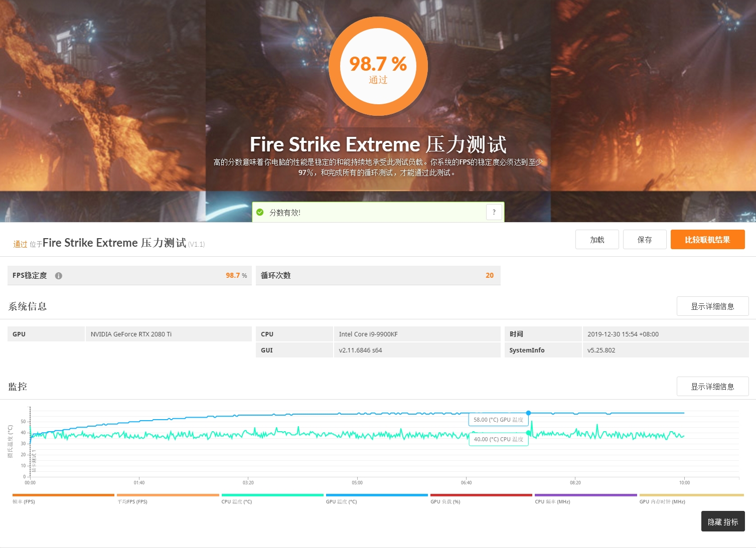
Task: Click the 40.00 (°C) CPU 温度 tooltip
Action: tap(499, 439)
